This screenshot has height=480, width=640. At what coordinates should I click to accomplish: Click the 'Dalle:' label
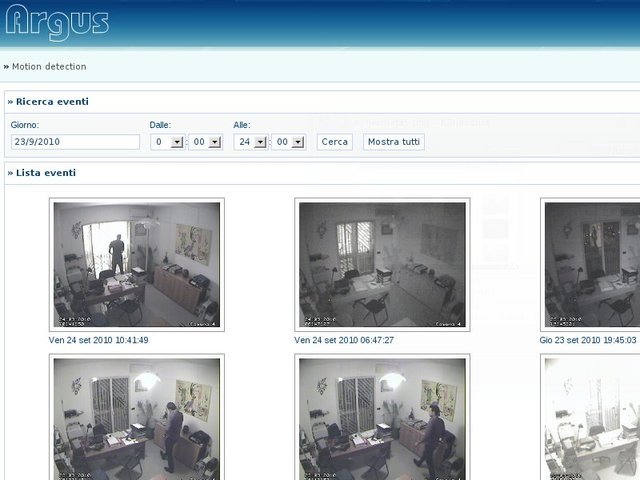(x=160, y=125)
